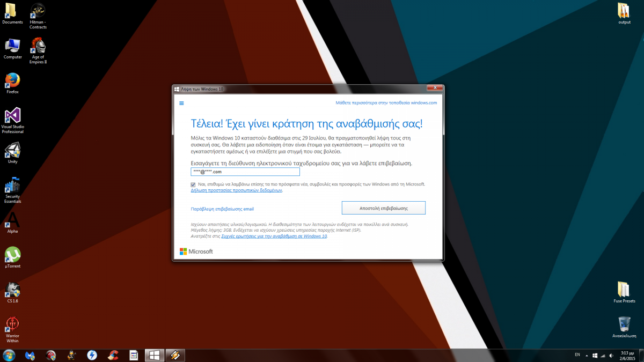Viewport: 644px width, 362px height.
Task: Click the Get Windows 10 tray icon
Action: tap(595, 355)
